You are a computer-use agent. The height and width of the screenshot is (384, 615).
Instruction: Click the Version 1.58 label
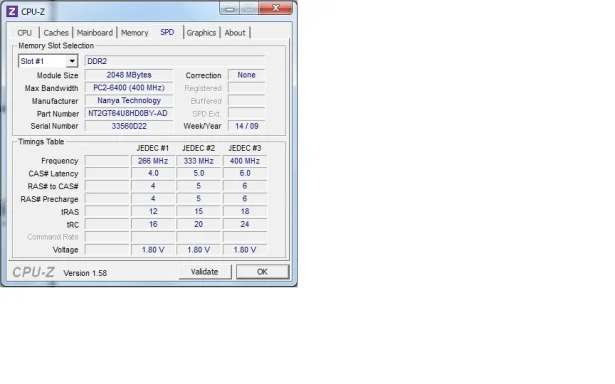click(x=85, y=273)
